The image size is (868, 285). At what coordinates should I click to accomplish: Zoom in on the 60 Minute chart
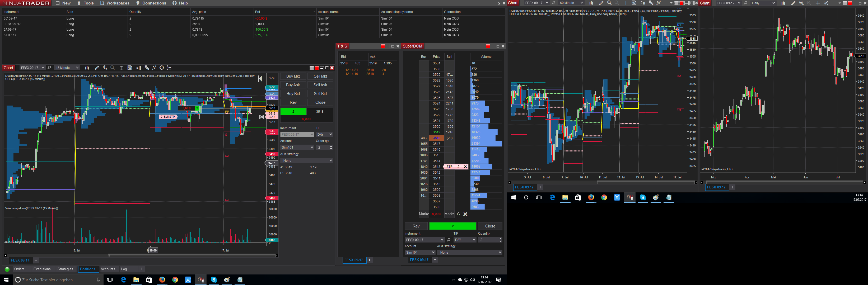pos(609,3)
